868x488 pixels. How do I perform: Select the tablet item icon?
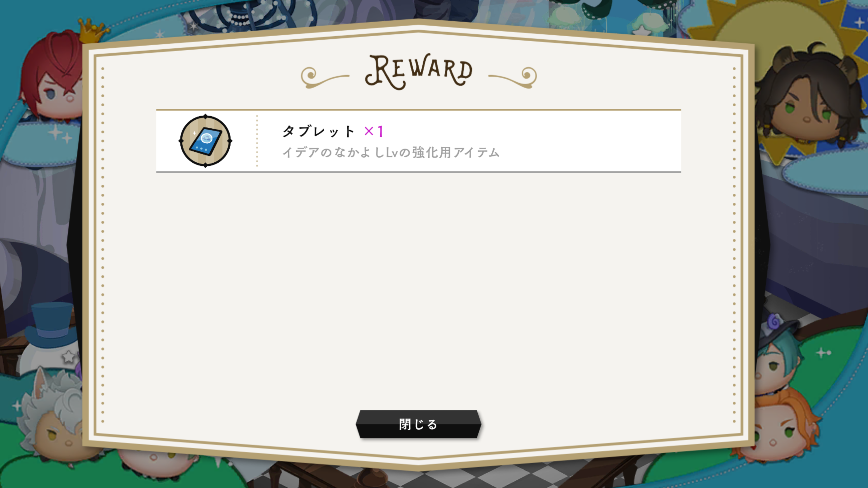tap(205, 141)
